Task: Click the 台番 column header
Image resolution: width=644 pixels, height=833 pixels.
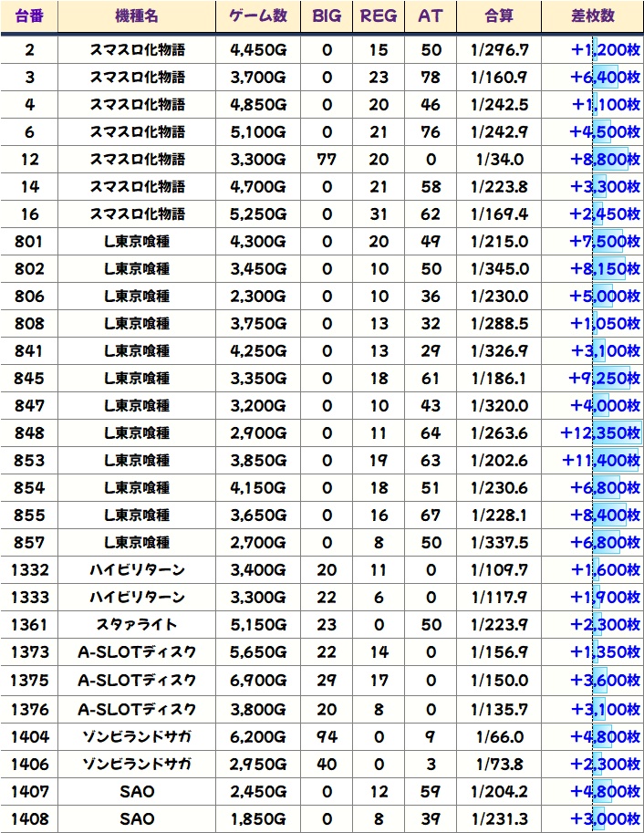Action: (30, 16)
